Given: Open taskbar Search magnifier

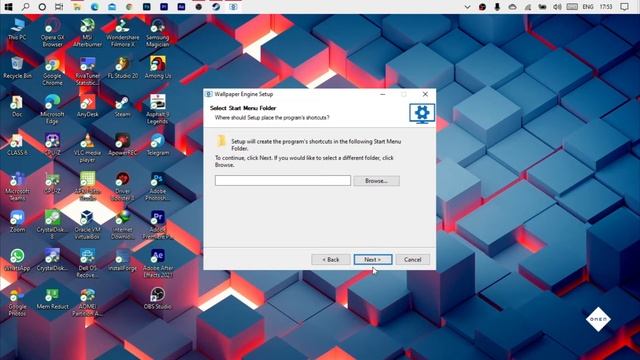Looking at the screenshot, I should (x=25, y=7).
